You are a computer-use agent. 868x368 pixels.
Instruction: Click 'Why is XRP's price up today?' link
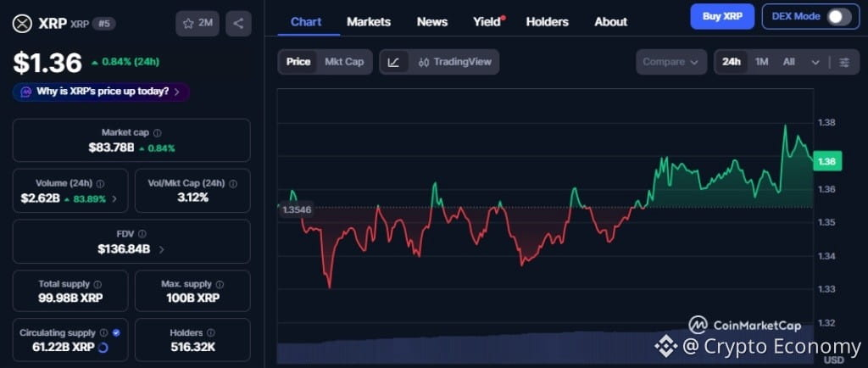pos(103,92)
